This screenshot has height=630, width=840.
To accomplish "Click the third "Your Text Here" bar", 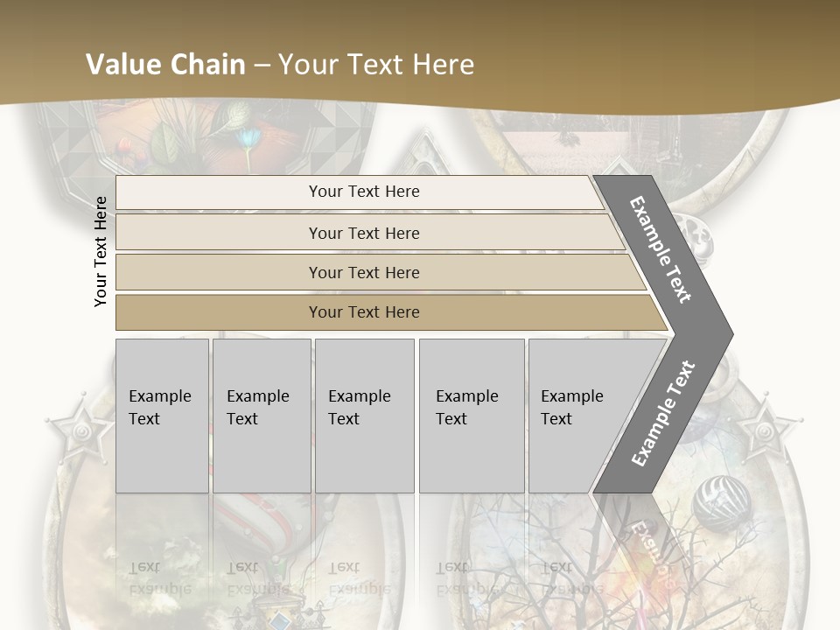I will [363, 272].
